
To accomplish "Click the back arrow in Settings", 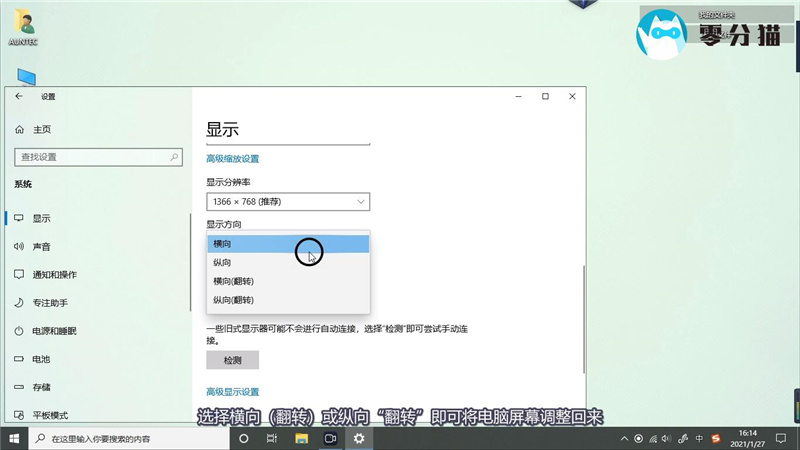I will click(19, 97).
